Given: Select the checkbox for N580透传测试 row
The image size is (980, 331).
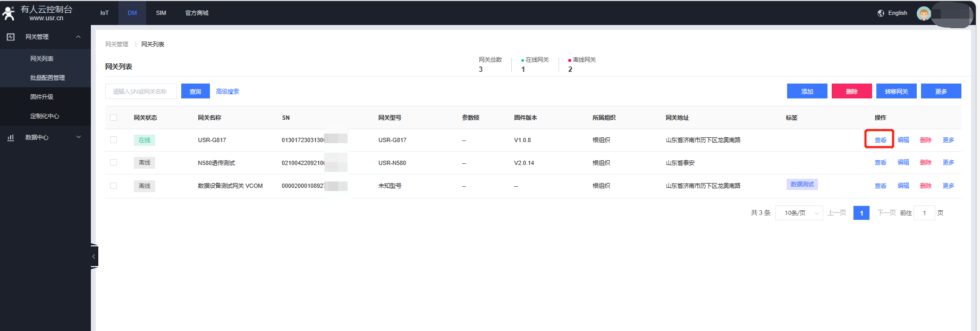Looking at the screenshot, I should pyautogui.click(x=113, y=163).
